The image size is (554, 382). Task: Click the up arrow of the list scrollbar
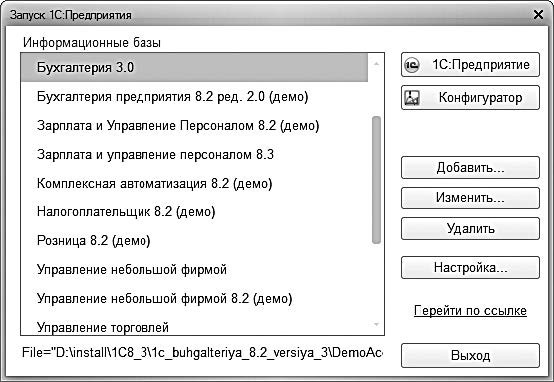(x=376, y=64)
